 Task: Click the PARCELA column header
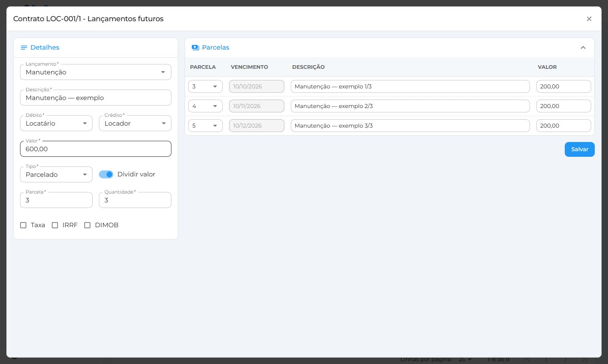click(203, 67)
